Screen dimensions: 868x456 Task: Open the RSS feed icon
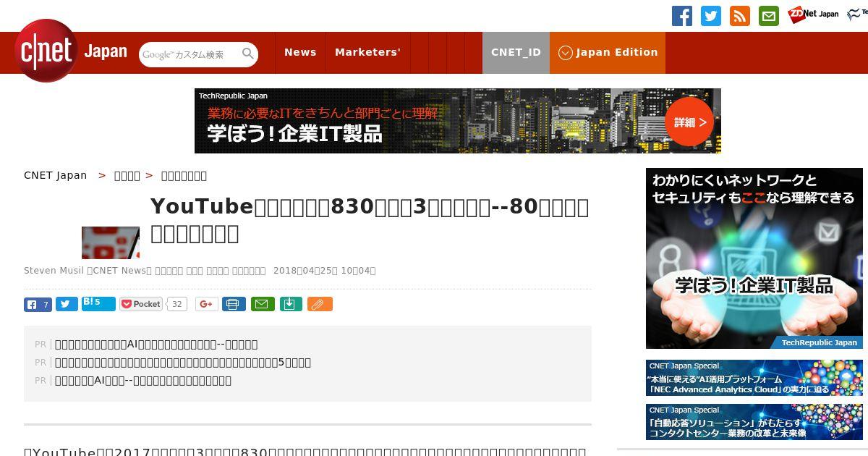pos(740,16)
